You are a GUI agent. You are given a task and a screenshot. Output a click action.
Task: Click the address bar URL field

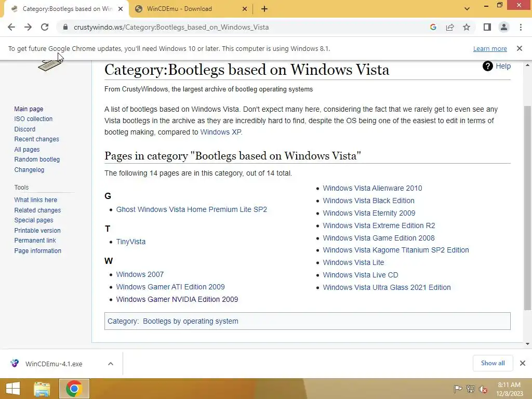[x=244, y=27]
